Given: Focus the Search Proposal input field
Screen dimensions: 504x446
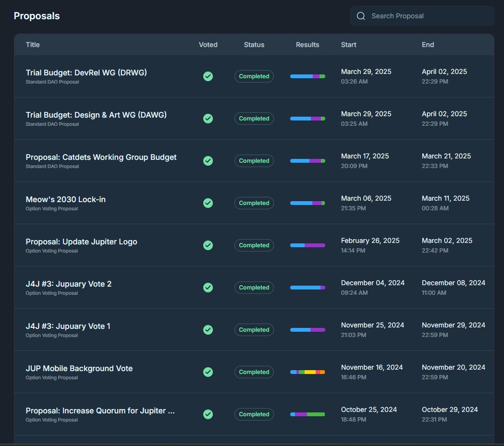Looking at the screenshot, I should [422, 16].
